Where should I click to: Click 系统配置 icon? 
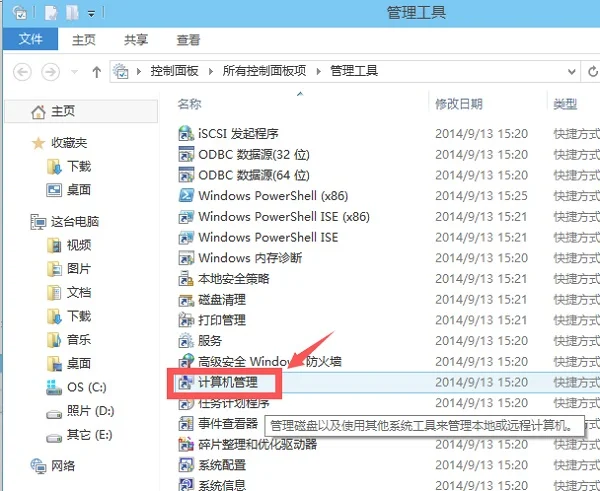click(186, 465)
